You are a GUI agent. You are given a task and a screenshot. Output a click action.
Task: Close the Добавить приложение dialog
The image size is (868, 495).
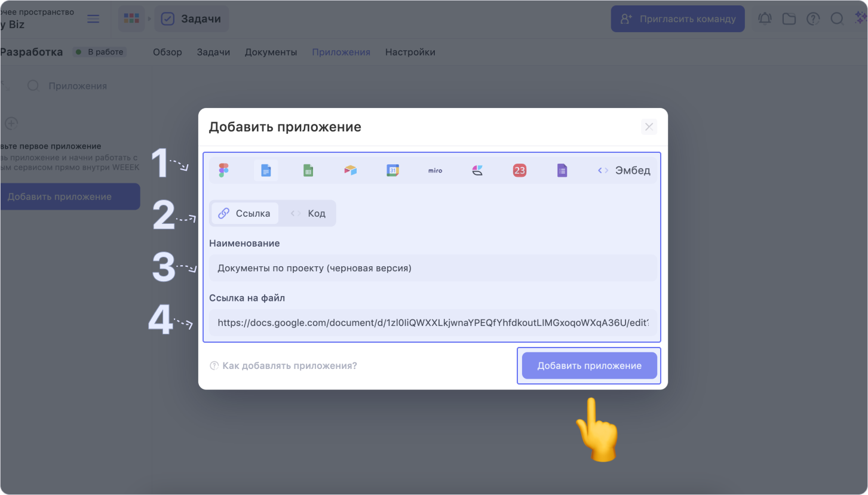[x=649, y=127]
